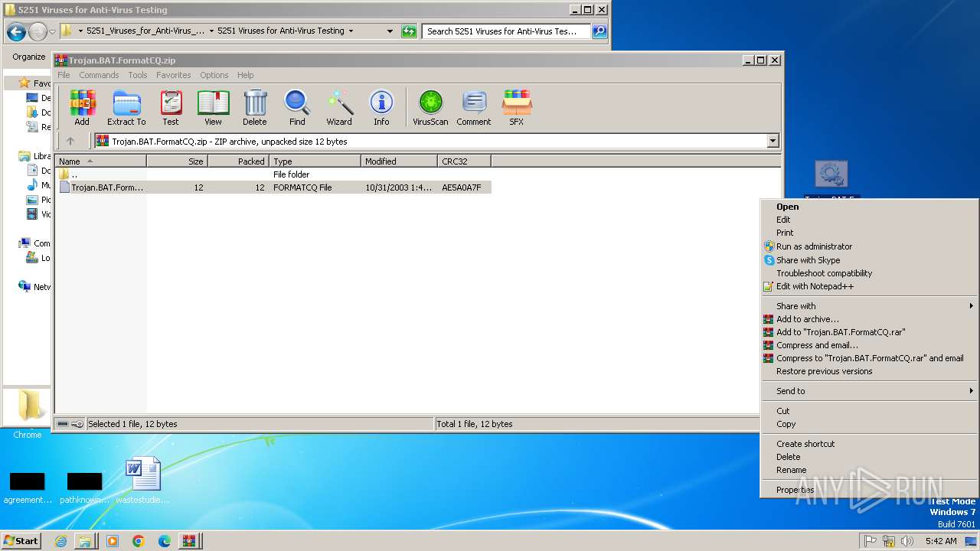Screen dimensions: 980x551
Task: Open the File menu in WinRAR
Action: click(64, 75)
